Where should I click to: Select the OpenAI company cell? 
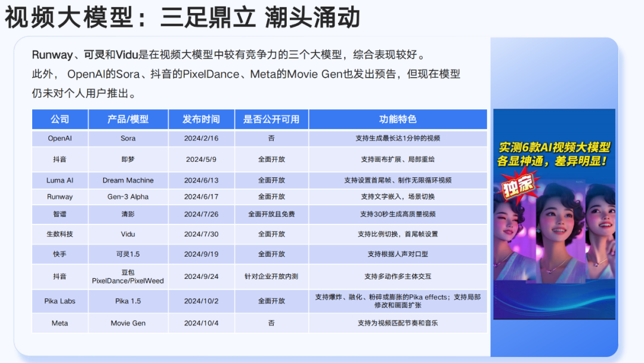coord(60,139)
